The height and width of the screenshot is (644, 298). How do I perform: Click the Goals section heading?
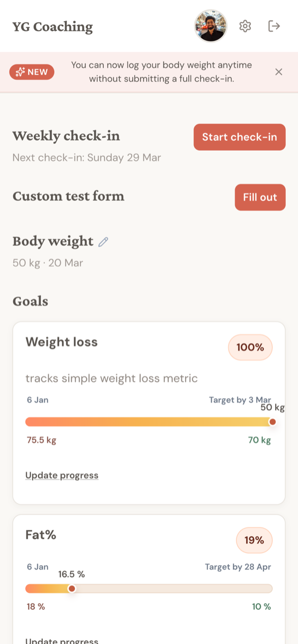pyautogui.click(x=30, y=301)
